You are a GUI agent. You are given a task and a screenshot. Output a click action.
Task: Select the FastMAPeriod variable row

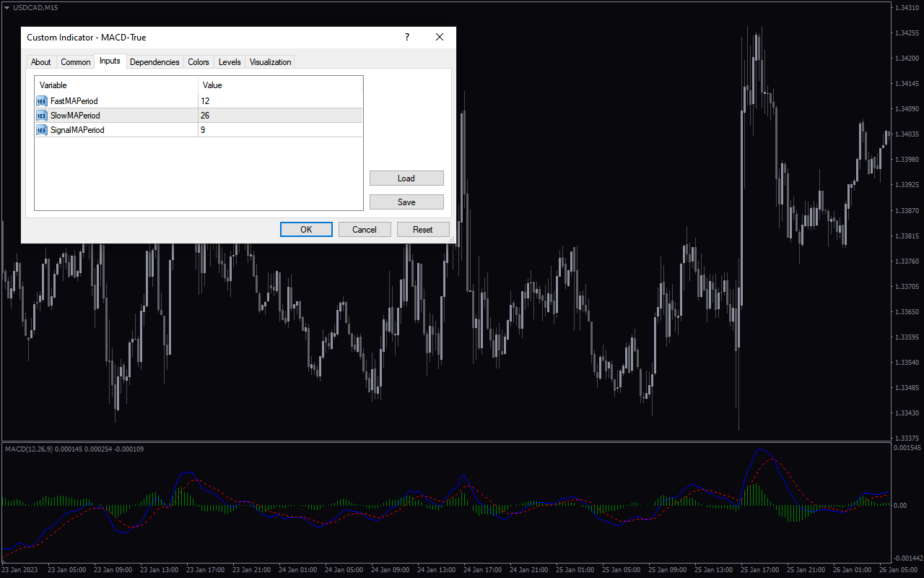pyautogui.click(x=199, y=101)
